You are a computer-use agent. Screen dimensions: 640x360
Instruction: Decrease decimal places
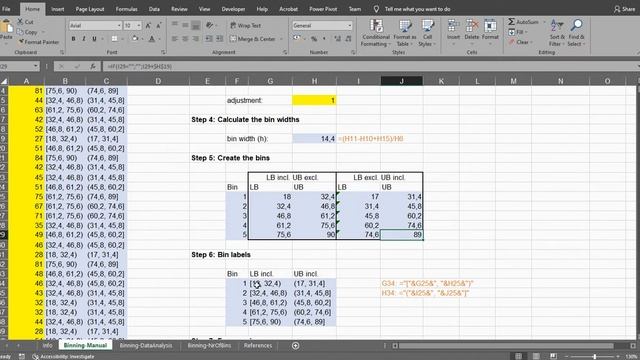pyautogui.click(x=348, y=39)
